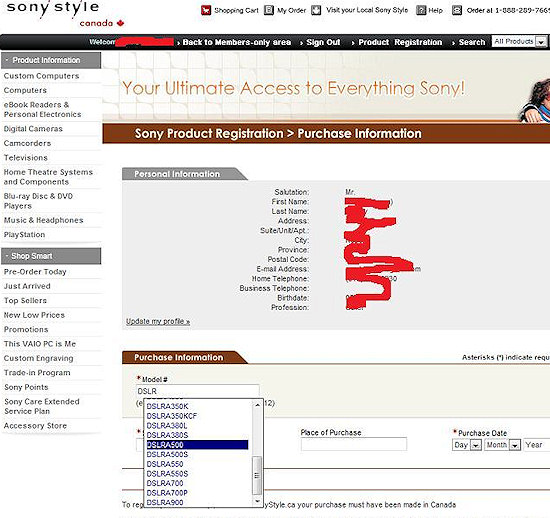Choose DSLRA700P in the model list
The height and width of the screenshot is (518, 550).
pos(197,493)
